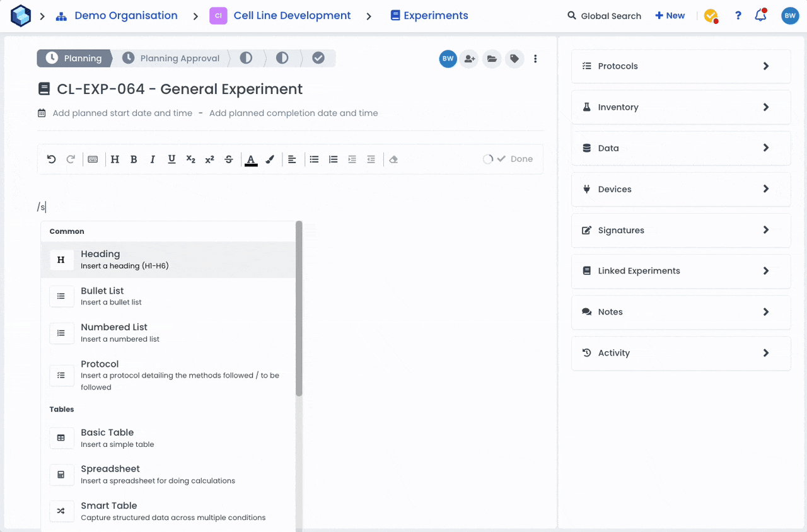Open Global Search
Screen dimensions: 807x532
[x=604, y=16]
